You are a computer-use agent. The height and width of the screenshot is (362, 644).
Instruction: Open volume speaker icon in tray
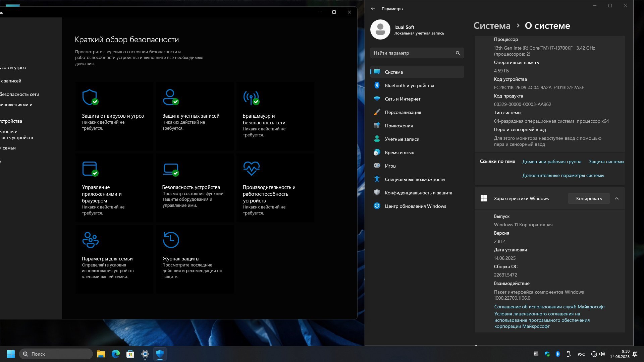[x=602, y=354]
